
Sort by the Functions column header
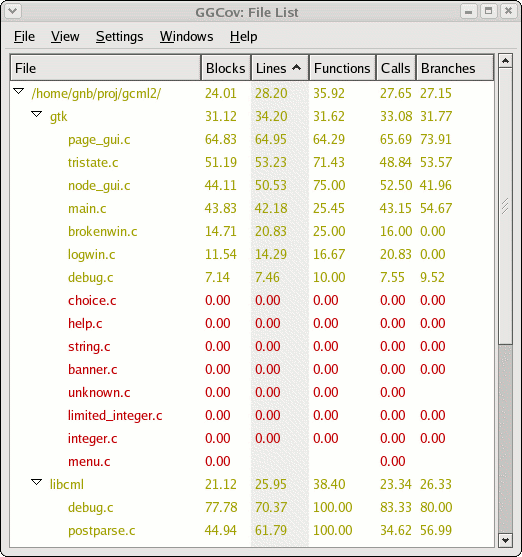coord(342,68)
